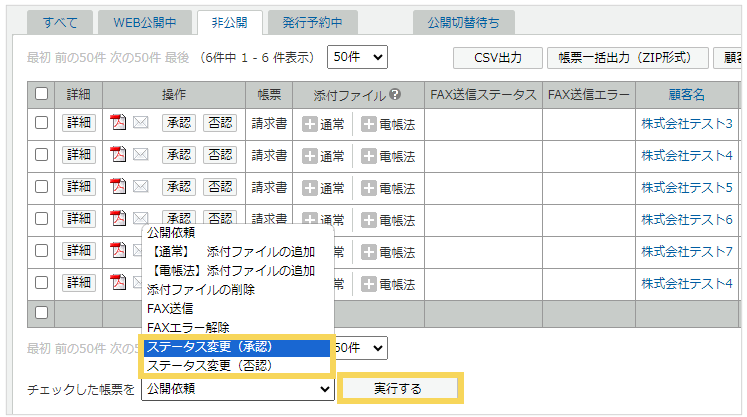This screenshot has width=747, height=417.
Task: Click the CSV出力 button
Action: pos(498,57)
